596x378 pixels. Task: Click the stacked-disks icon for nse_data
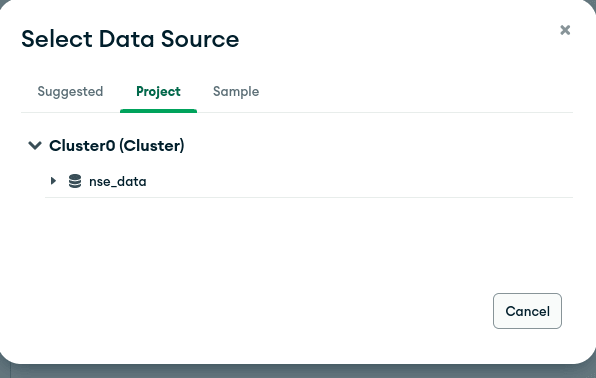click(75, 181)
